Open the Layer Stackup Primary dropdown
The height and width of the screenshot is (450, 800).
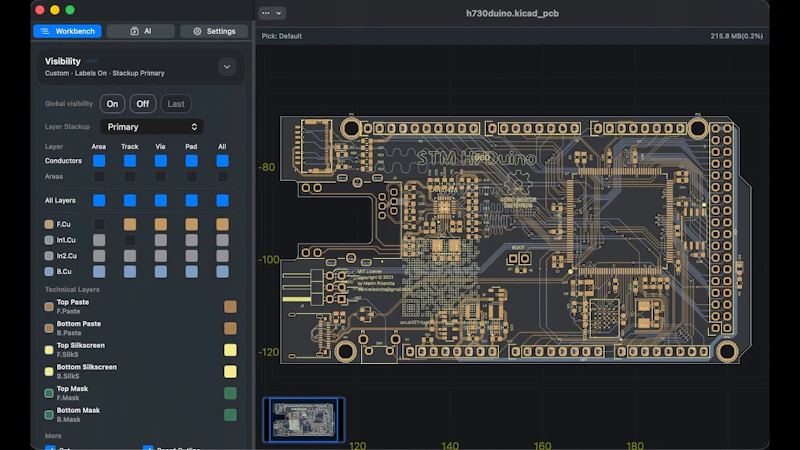[x=152, y=127]
